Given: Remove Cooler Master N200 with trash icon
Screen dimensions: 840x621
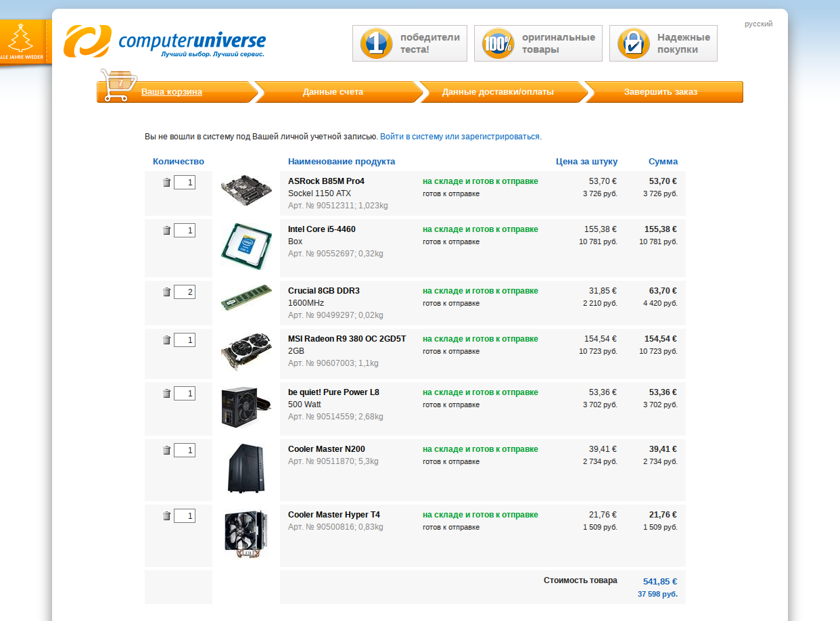Looking at the screenshot, I should click(x=167, y=451).
